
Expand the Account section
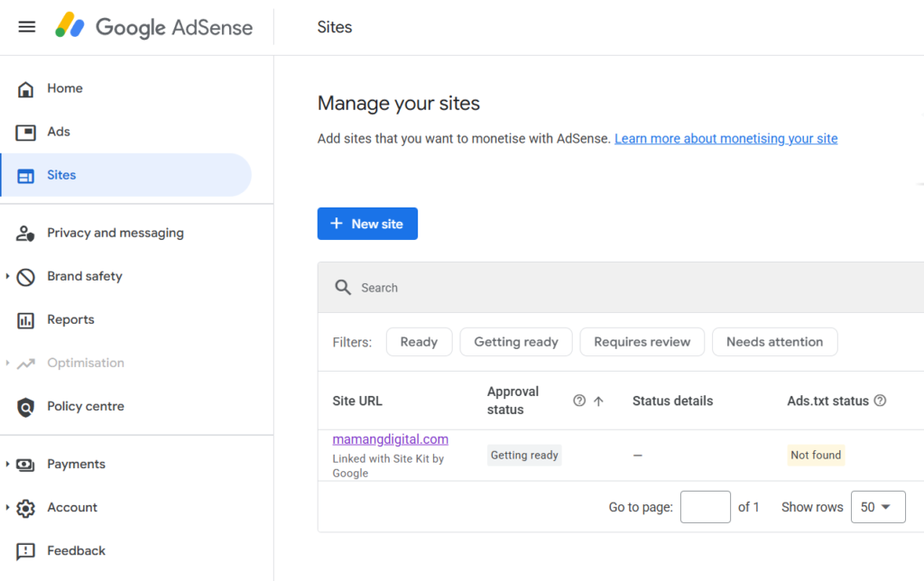(7, 507)
